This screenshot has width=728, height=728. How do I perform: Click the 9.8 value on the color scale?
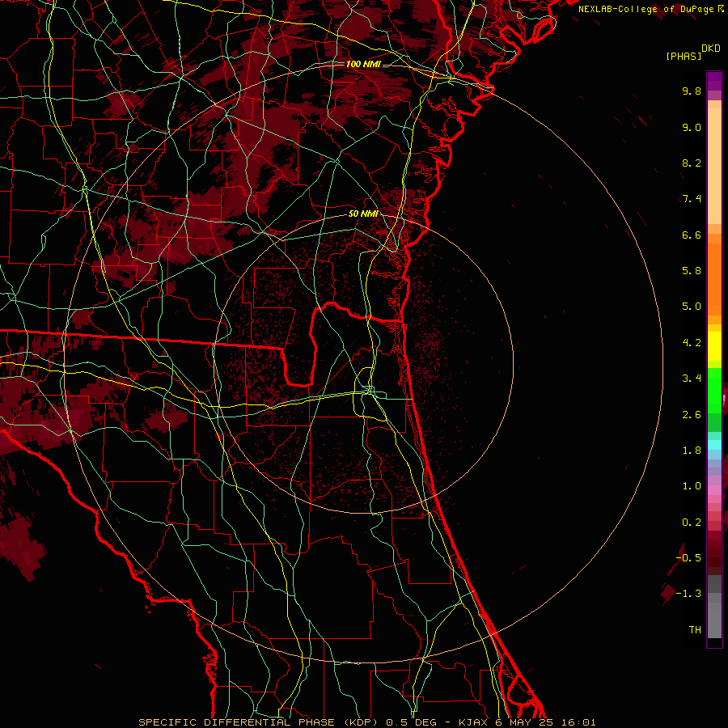(692, 91)
